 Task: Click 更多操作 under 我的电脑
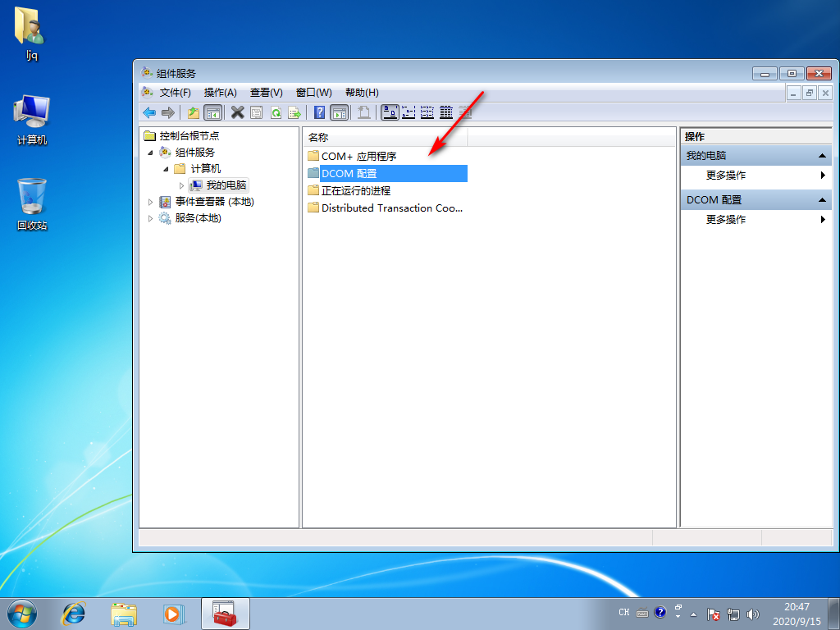point(726,176)
